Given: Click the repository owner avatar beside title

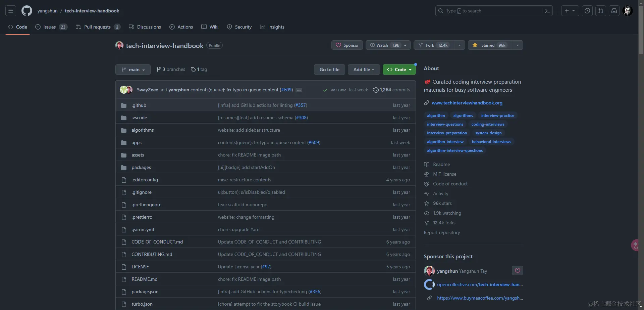Looking at the screenshot, I should 119,45.
